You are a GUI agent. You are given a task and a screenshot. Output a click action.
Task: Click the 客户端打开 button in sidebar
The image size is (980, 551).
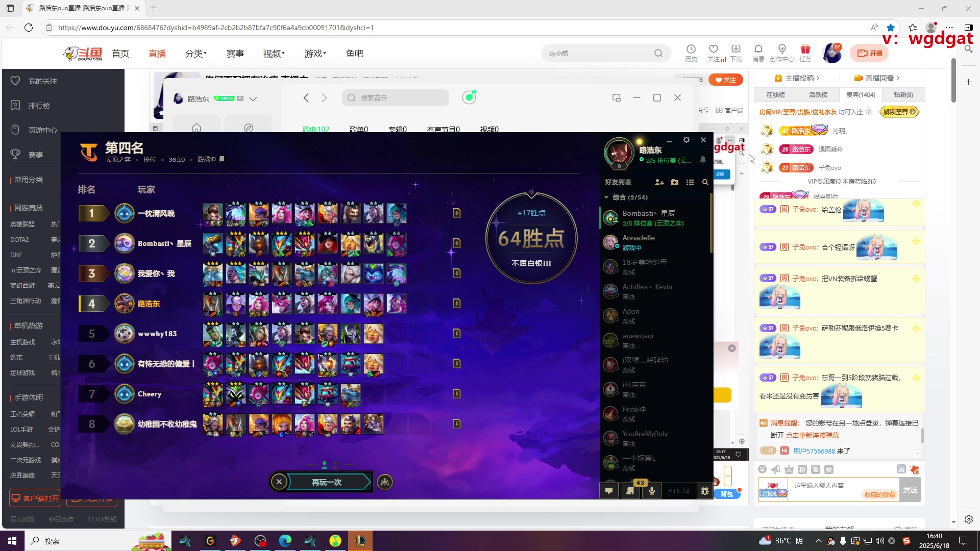35,498
